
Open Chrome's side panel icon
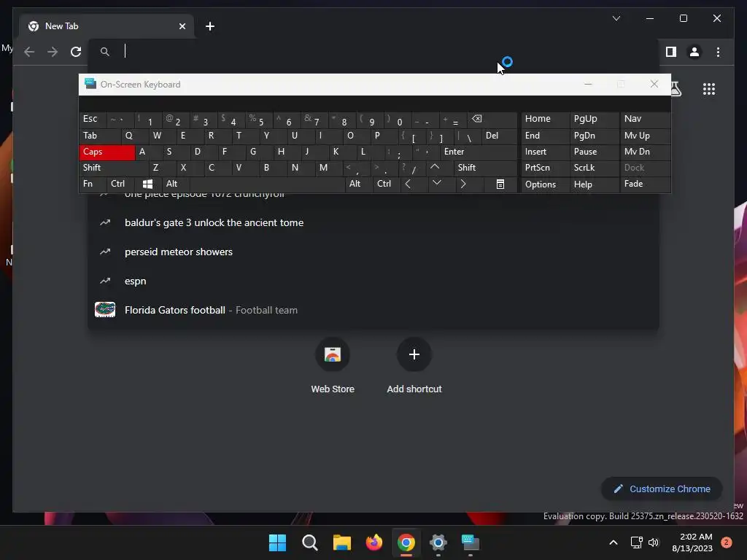(671, 52)
